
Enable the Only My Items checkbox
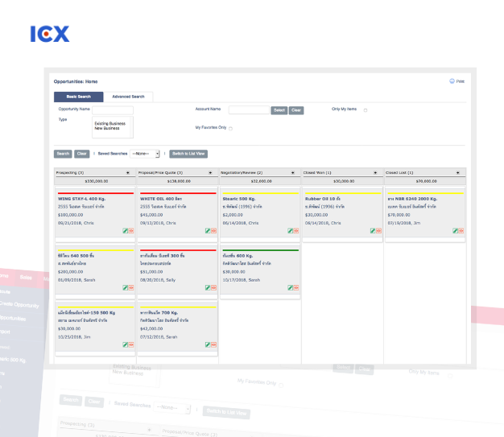(x=366, y=110)
